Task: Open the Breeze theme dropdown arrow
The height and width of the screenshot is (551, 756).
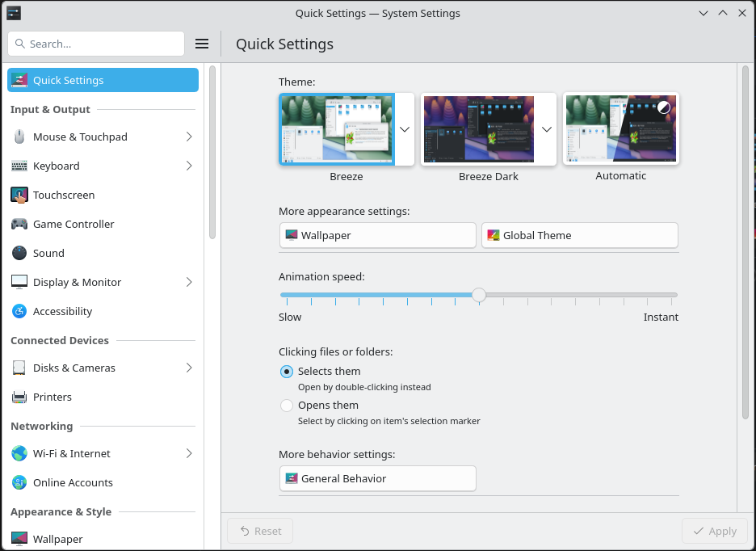Action: (x=405, y=129)
